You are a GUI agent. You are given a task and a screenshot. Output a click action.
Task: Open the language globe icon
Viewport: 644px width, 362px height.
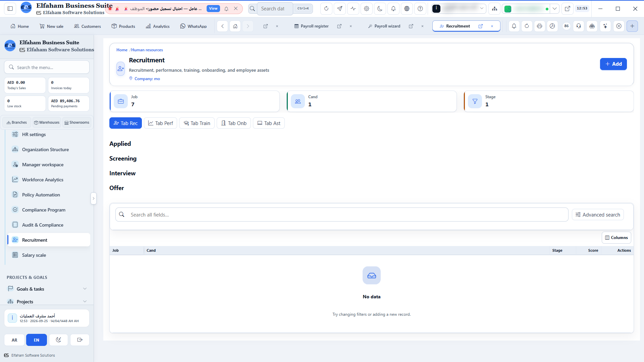click(407, 9)
